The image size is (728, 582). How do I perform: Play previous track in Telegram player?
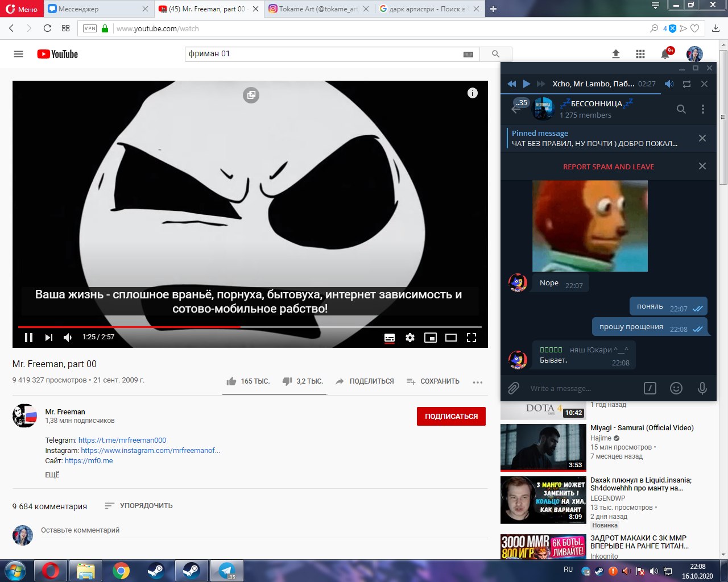[512, 84]
